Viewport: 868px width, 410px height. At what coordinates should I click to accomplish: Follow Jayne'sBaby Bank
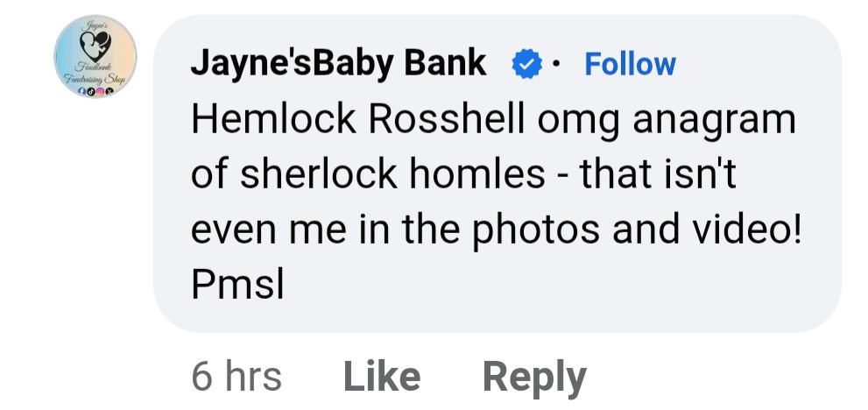coord(630,64)
